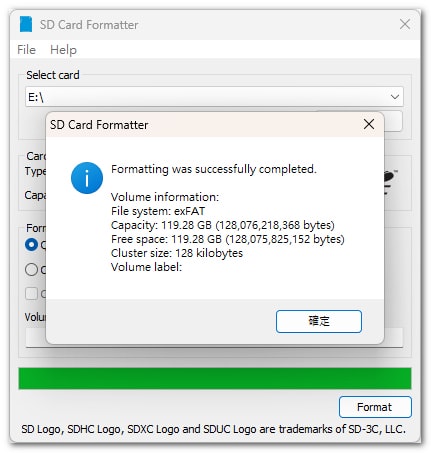The image size is (431, 453).
Task: Click the blue information icon in dialog
Action: coord(87,178)
